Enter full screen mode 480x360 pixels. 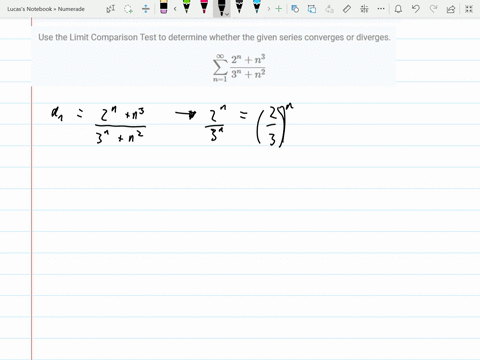pos(469,9)
